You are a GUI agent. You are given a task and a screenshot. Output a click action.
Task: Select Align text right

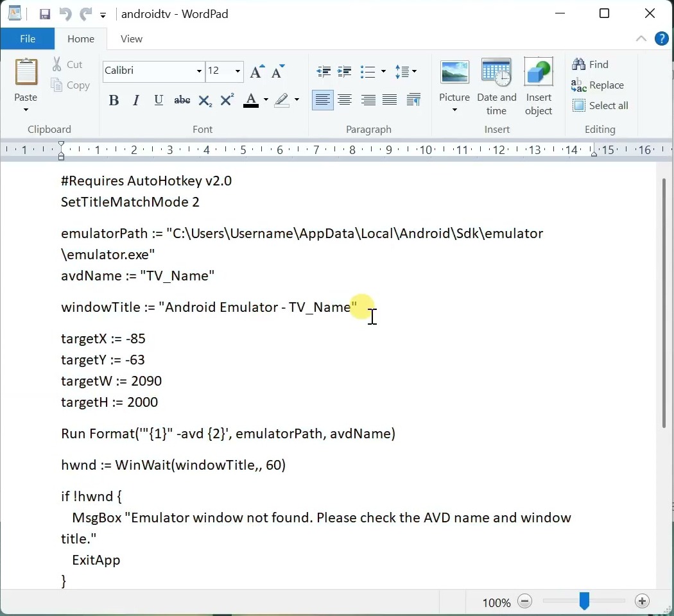click(x=368, y=100)
